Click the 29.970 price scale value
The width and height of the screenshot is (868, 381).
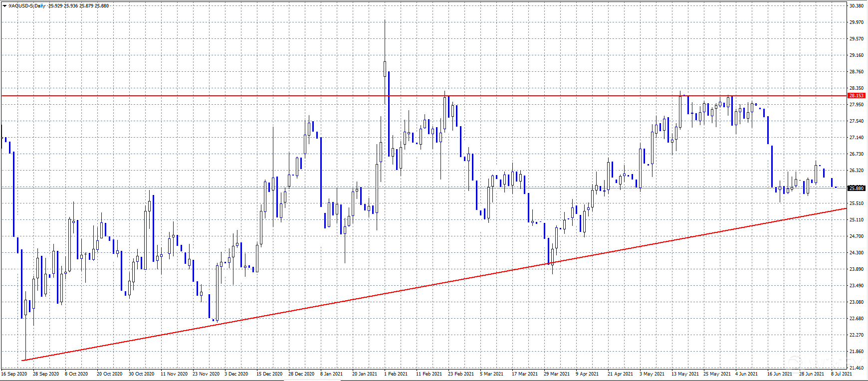pyautogui.click(x=856, y=22)
